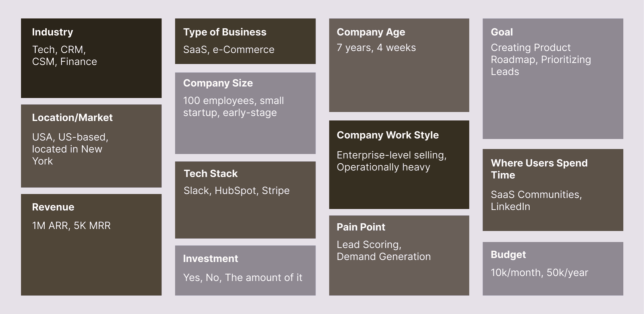Select the Investment card
Image resolution: width=644 pixels, height=314 pixels.
245,270
